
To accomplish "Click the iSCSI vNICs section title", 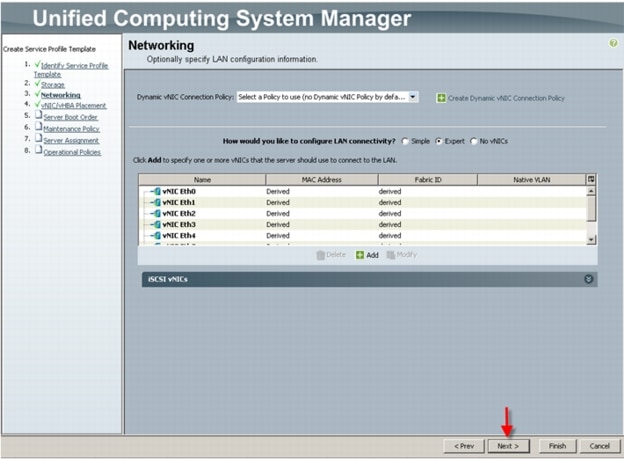I will point(168,279).
